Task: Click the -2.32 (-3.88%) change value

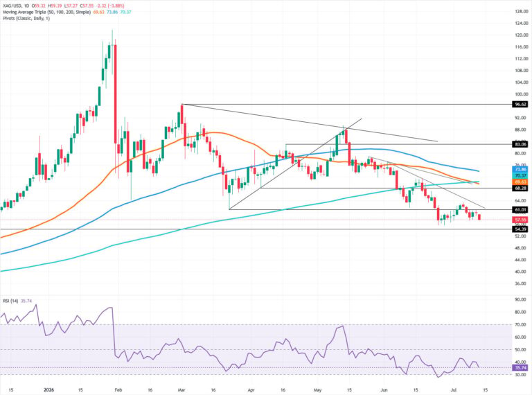Action: tap(110, 6)
